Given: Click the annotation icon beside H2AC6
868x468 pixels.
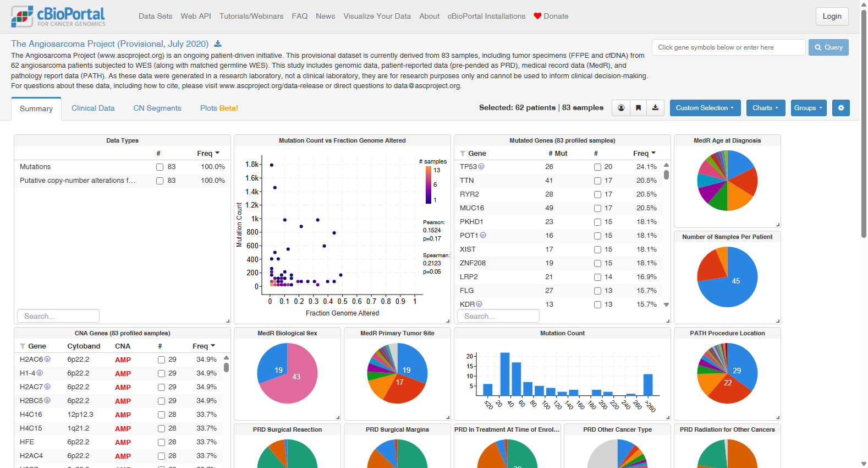Looking at the screenshot, I should [47, 359].
